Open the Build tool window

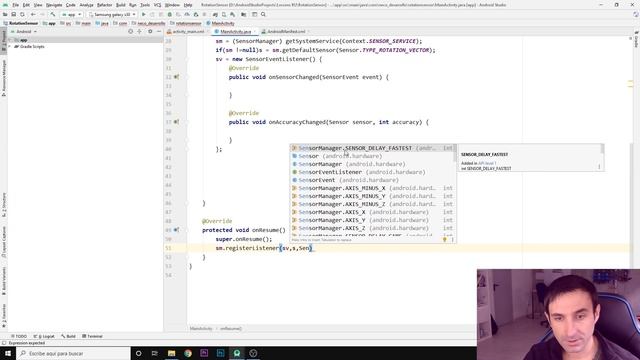click(x=69, y=336)
